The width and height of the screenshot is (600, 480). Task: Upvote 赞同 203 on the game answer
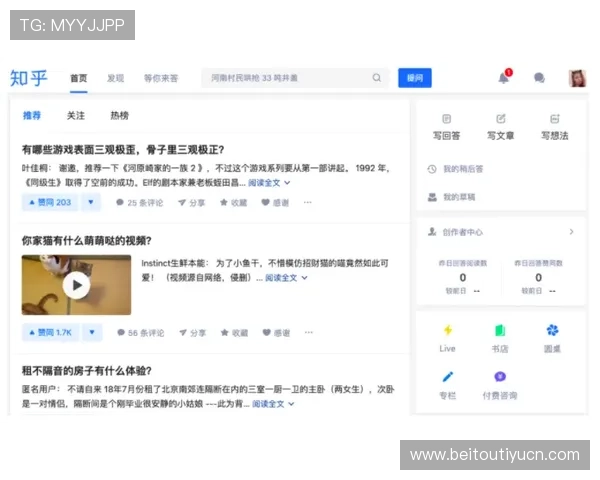pyautogui.click(x=50, y=202)
